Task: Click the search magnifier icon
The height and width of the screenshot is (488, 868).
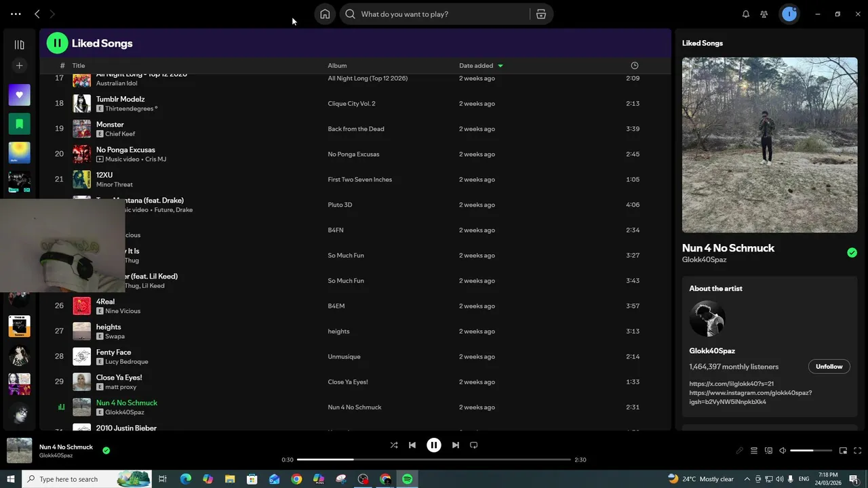Action: point(350,14)
